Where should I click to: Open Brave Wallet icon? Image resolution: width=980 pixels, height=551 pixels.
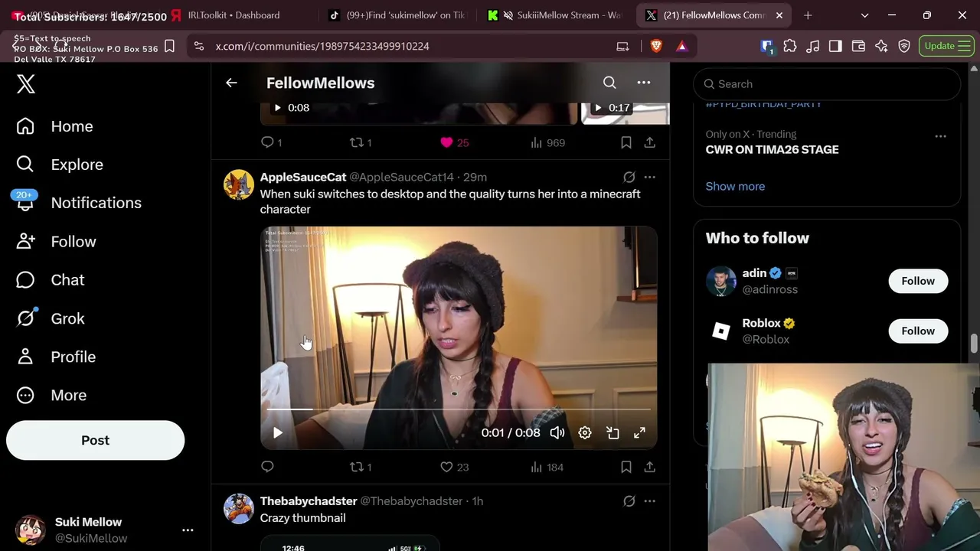coord(858,46)
